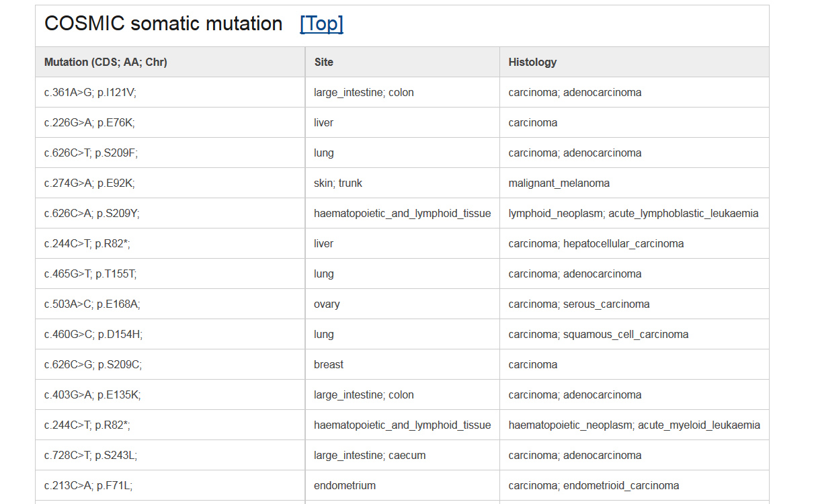Click the ovary site cell
Viewport: 816px width, 504px height.
pyautogui.click(x=327, y=304)
